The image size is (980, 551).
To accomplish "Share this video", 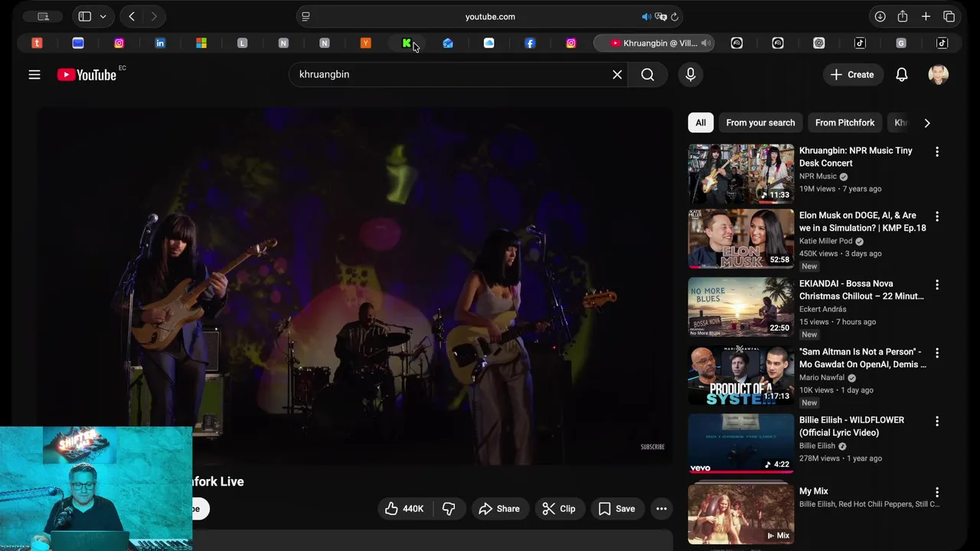I will point(499,509).
